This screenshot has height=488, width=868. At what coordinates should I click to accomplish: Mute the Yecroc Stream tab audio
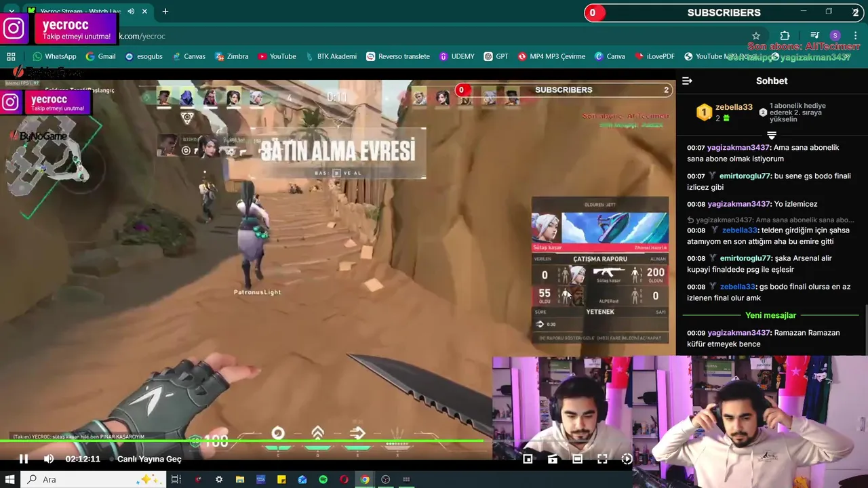click(x=131, y=12)
